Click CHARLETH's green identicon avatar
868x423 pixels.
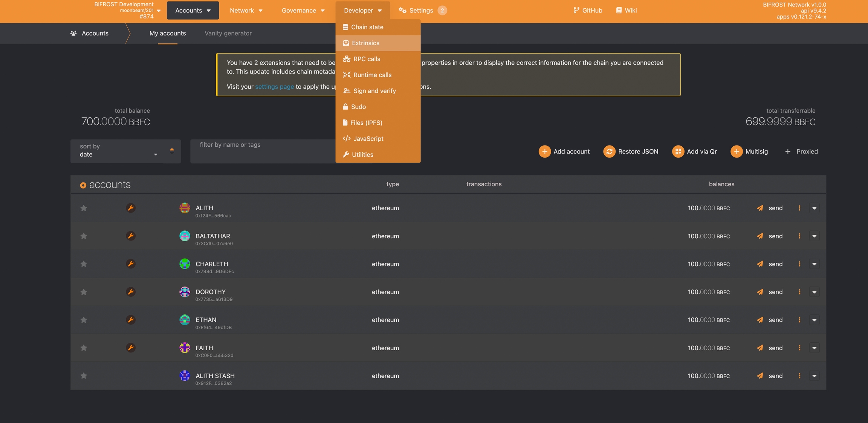[185, 264]
